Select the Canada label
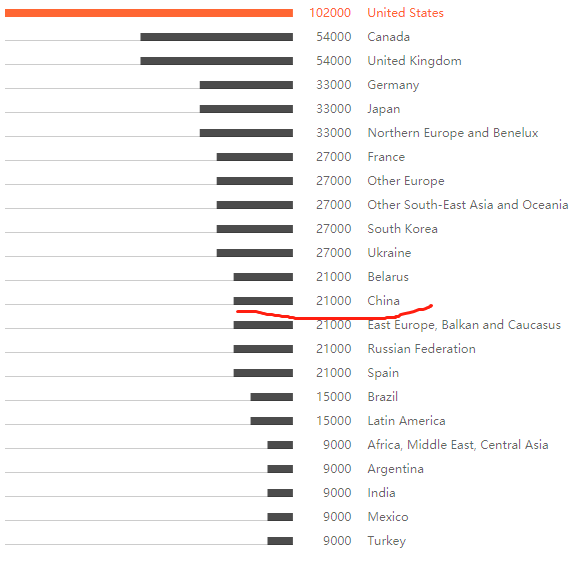586x562 pixels. coord(388,37)
